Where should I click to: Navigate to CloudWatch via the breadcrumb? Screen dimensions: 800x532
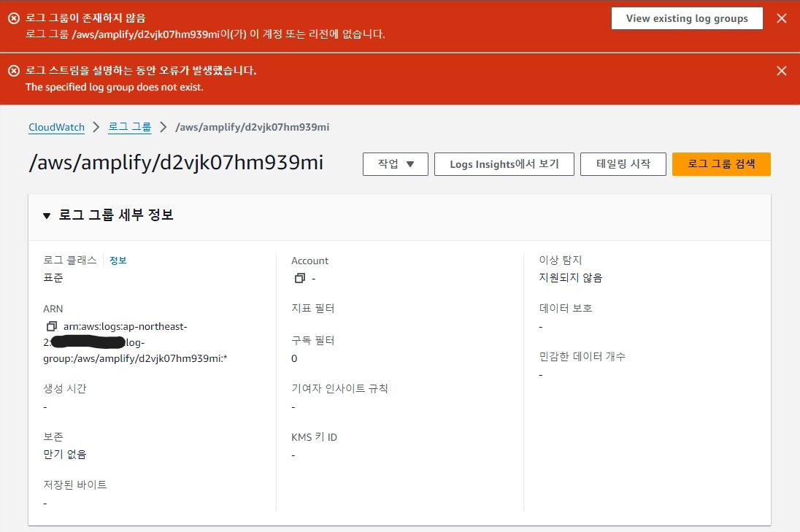pyautogui.click(x=56, y=127)
